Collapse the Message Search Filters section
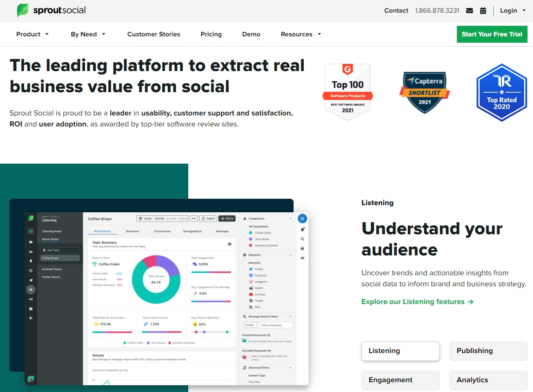533x392 pixels. [291, 316]
